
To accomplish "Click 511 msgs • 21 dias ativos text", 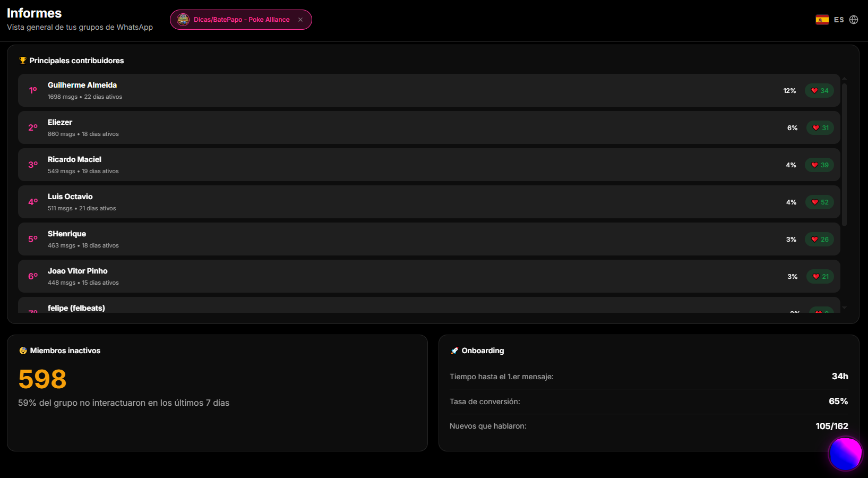I will (x=82, y=209).
